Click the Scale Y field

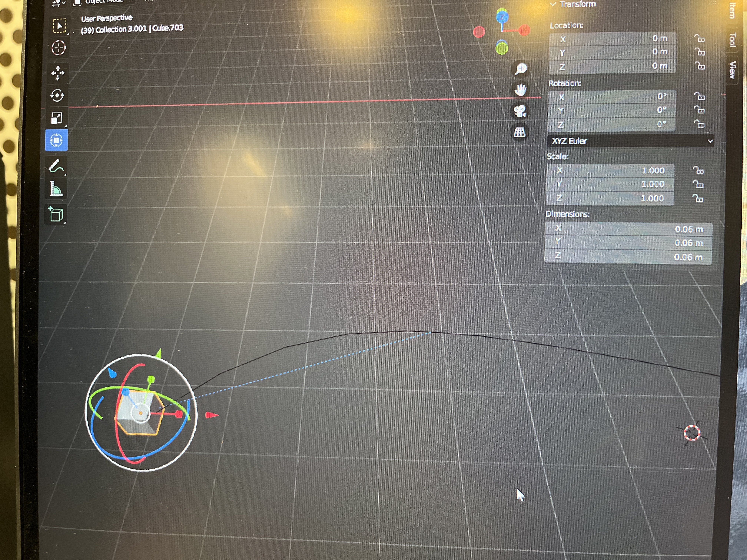tap(610, 184)
